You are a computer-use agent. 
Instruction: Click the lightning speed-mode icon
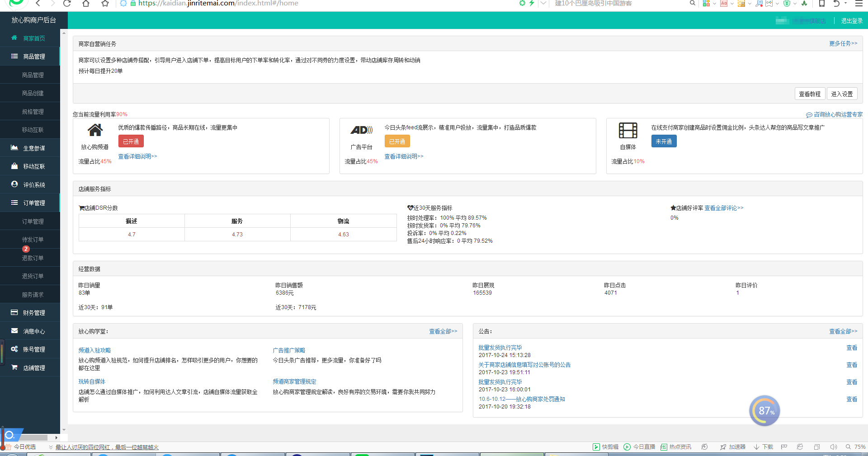click(x=532, y=3)
